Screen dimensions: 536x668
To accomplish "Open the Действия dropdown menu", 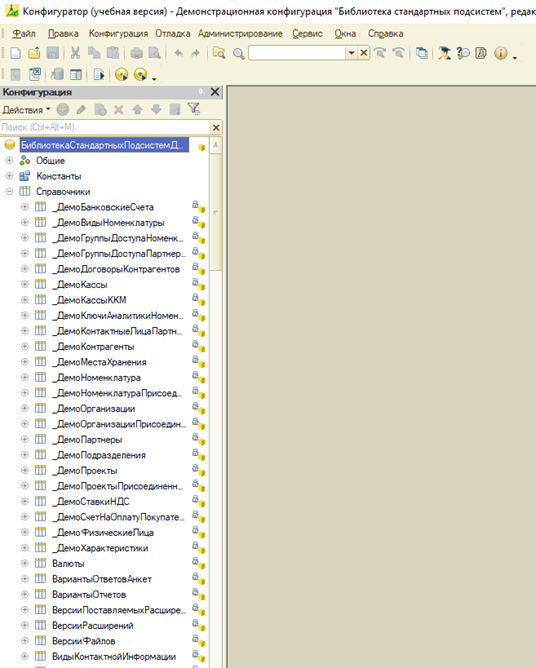I will click(26, 110).
